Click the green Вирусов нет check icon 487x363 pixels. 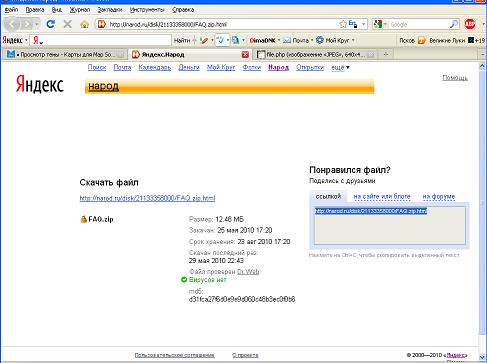click(184, 280)
